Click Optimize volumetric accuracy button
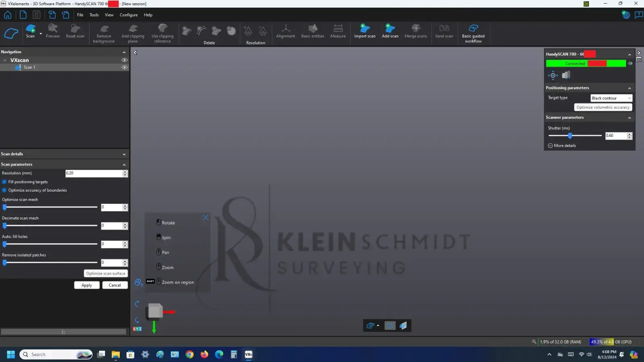The width and height of the screenshot is (644, 362). point(603,108)
